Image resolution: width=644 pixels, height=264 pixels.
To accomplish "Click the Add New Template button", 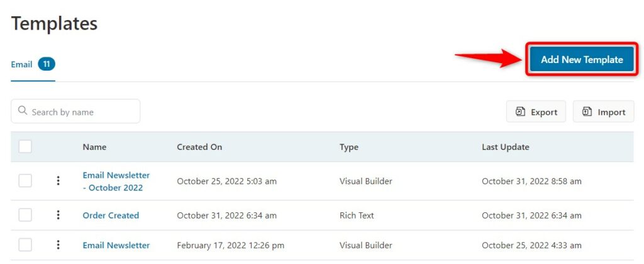I will [x=582, y=59].
